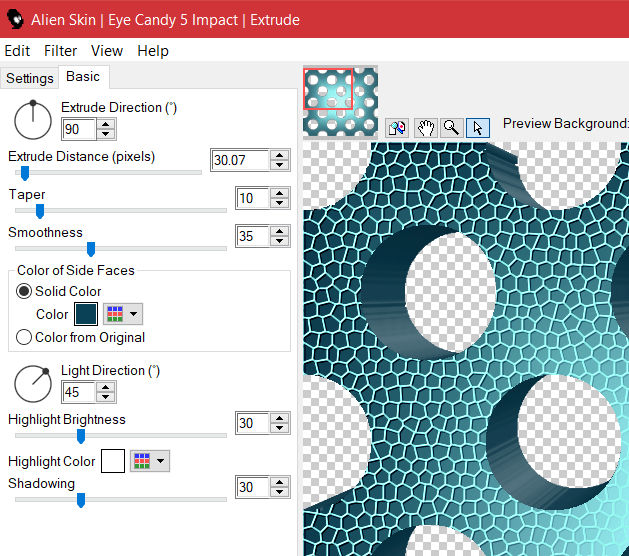Click the large extrude preview image

[466, 349]
